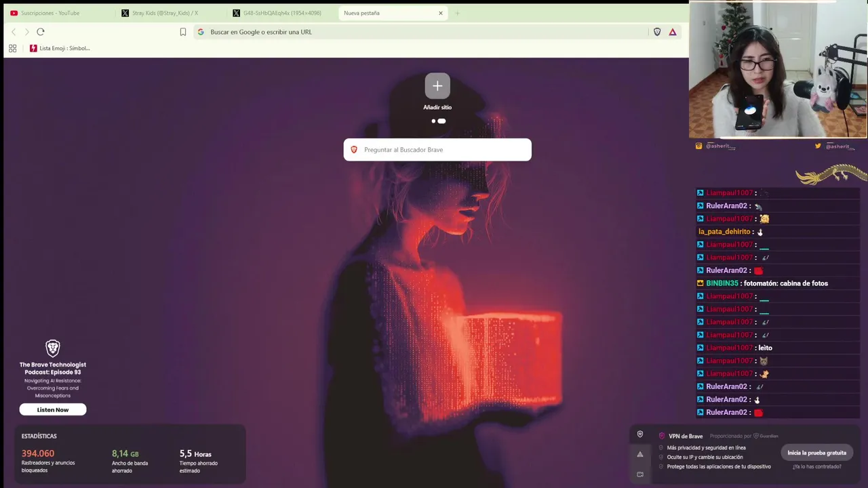Image resolution: width=868 pixels, height=488 pixels.
Task: Click the ESTADÍSTICAS heading
Action: [x=39, y=436]
